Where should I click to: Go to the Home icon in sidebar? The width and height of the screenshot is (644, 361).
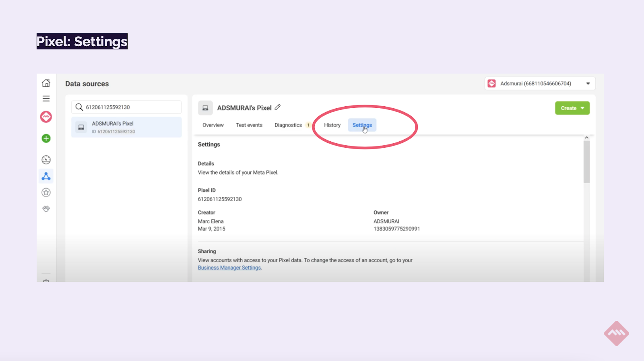[x=46, y=83]
